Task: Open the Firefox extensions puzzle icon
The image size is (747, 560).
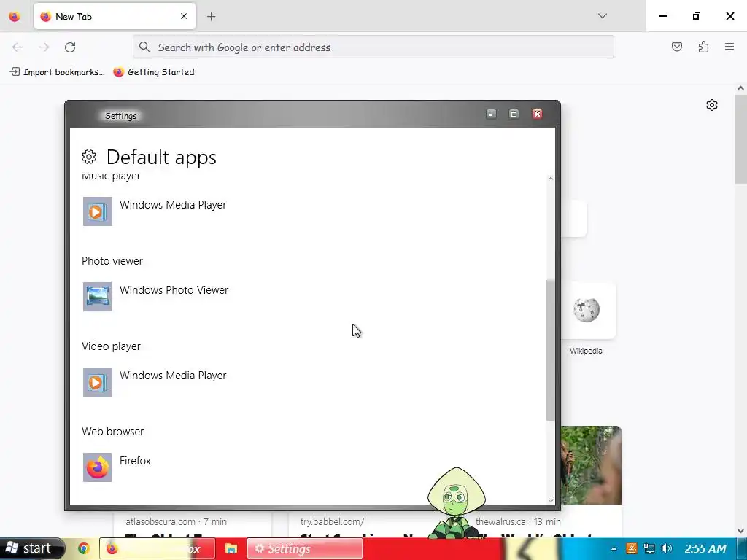Action: point(703,47)
